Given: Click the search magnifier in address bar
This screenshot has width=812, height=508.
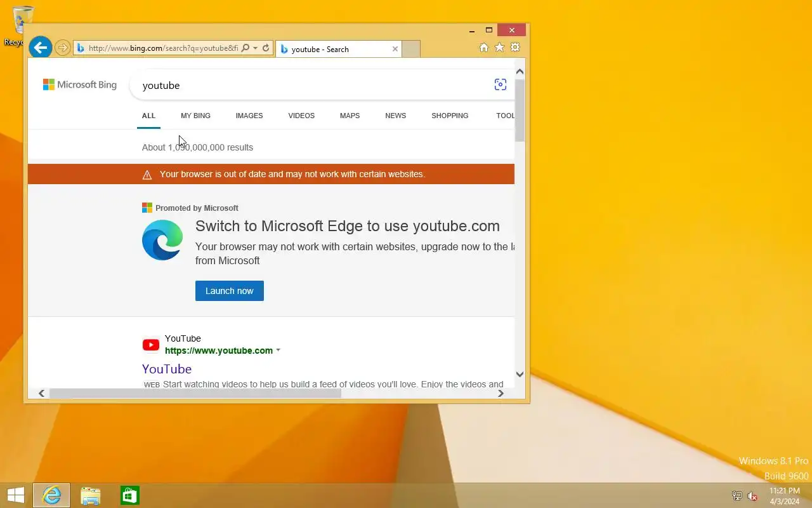Looking at the screenshot, I should pos(245,48).
